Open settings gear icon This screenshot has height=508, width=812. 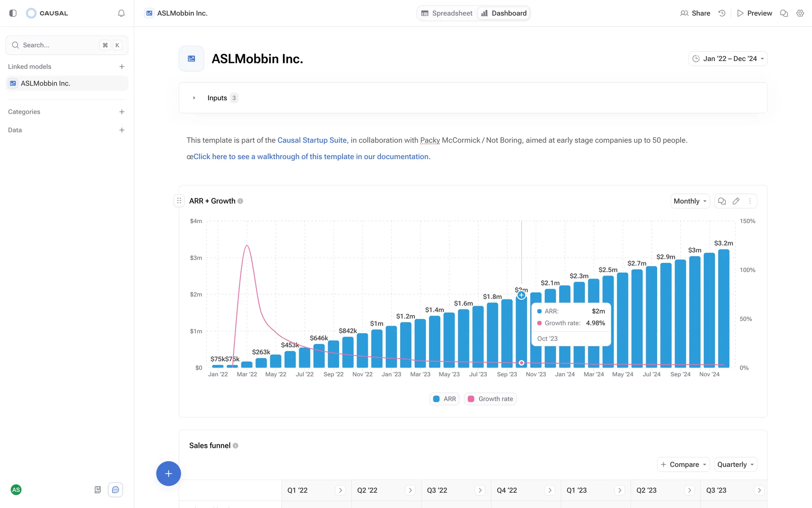coord(800,13)
